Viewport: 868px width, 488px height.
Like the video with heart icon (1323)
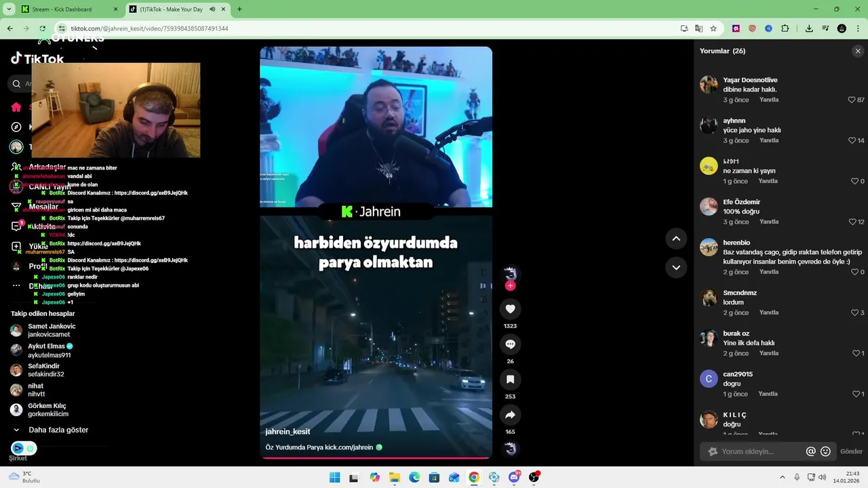pos(510,309)
